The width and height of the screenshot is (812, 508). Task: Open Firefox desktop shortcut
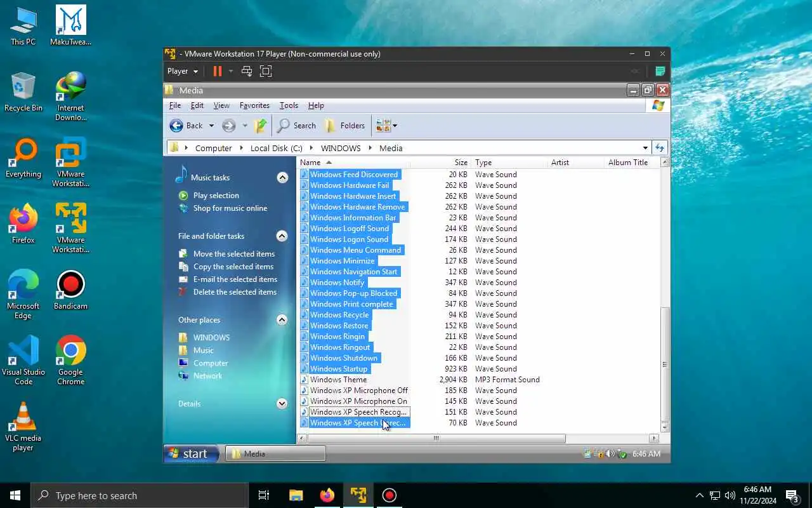click(23, 225)
